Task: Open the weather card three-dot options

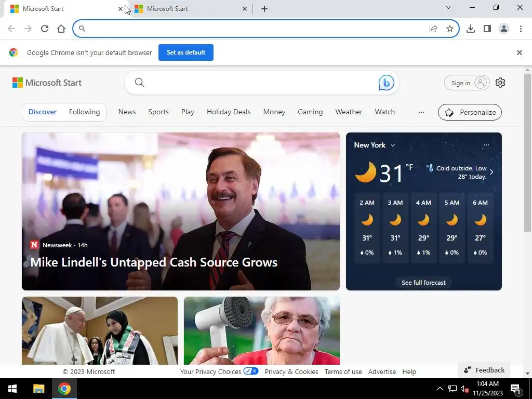Action: pos(486,145)
